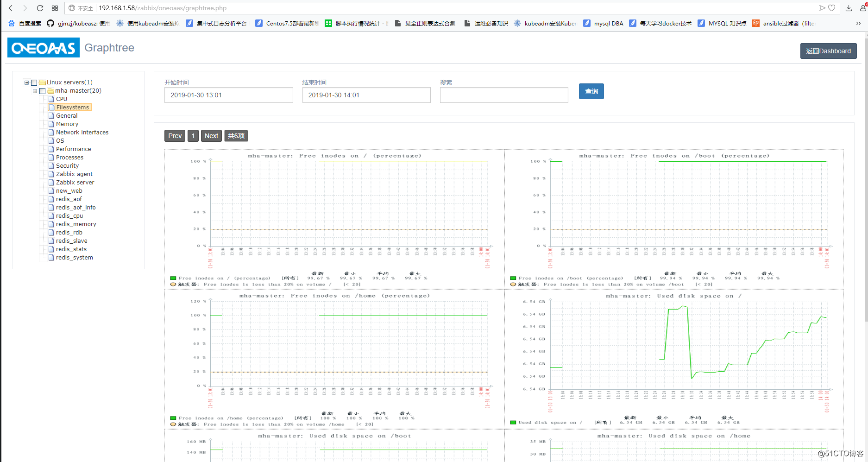Open the Used disk space on / graph
Image resolution: width=868 pixels, height=462 pixels.
(x=674, y=359)
